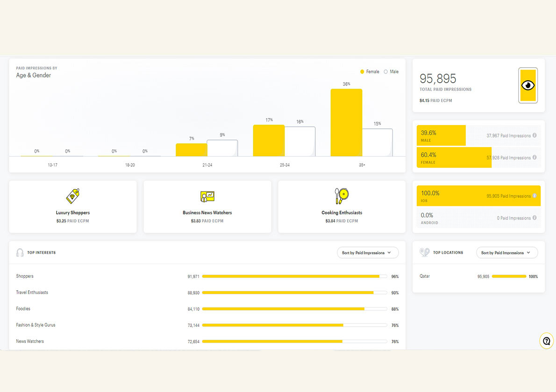
Task: Click the Business News Watchers icon
Action: (x=207, y=196)
